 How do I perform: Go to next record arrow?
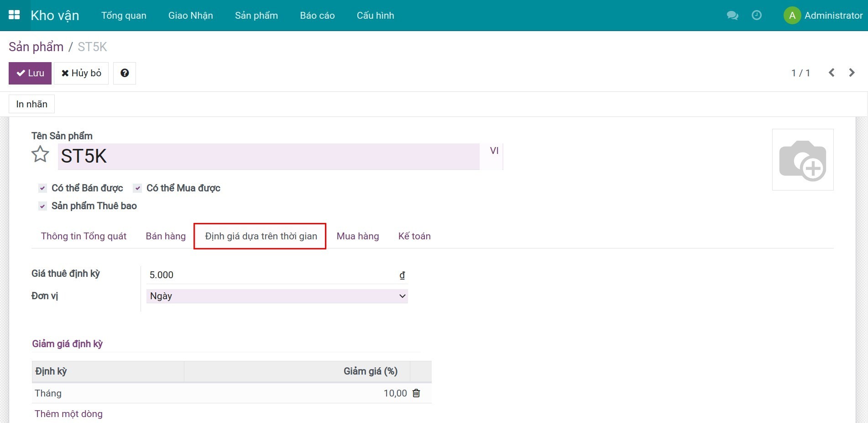[852, 73]
